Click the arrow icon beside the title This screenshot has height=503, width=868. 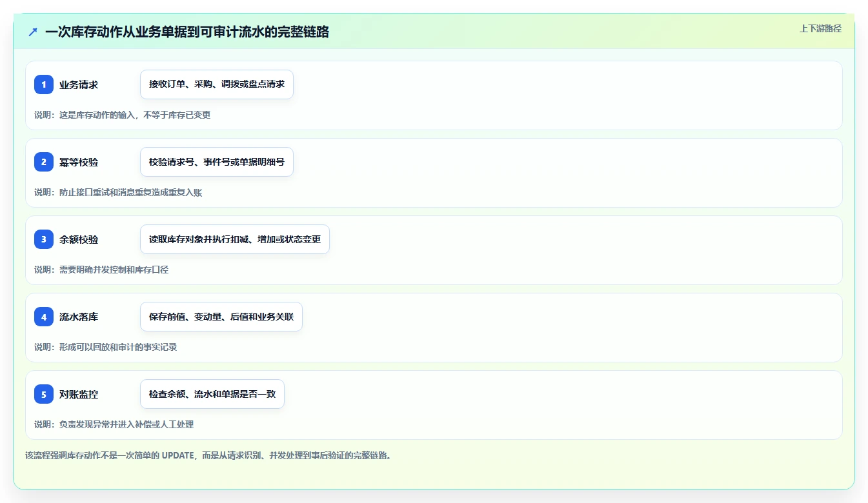click(x=33, y=32)
